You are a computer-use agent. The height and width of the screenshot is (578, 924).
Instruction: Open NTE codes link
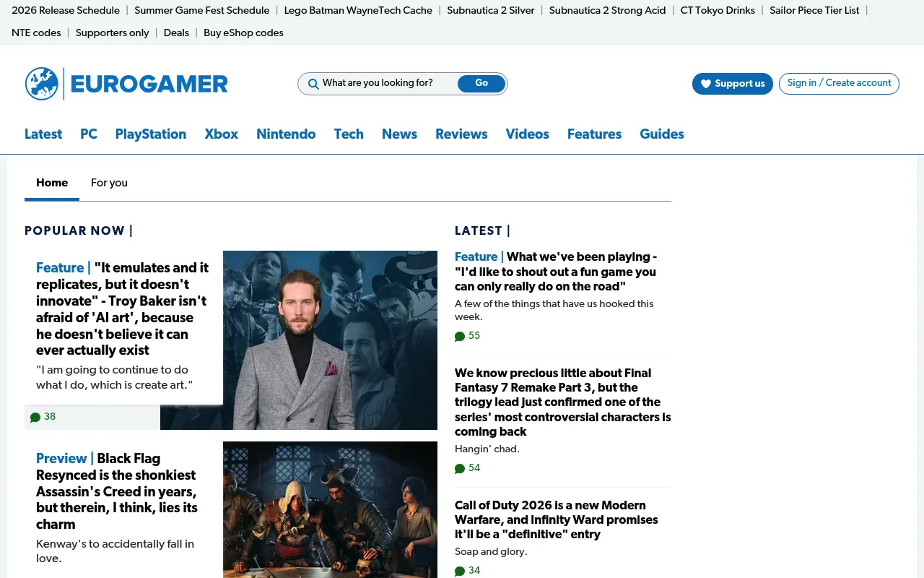(36, 33)
